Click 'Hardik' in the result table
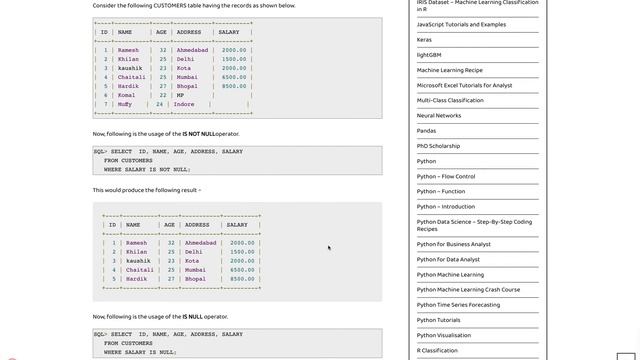Image resolution: width=640 pixels, height=360 pixels. coord(136,279)
